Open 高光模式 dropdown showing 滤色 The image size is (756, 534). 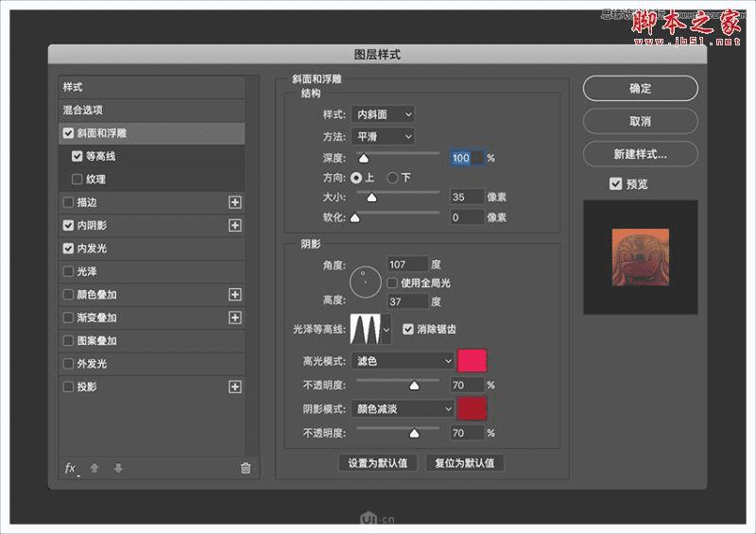tap(403, 361)
